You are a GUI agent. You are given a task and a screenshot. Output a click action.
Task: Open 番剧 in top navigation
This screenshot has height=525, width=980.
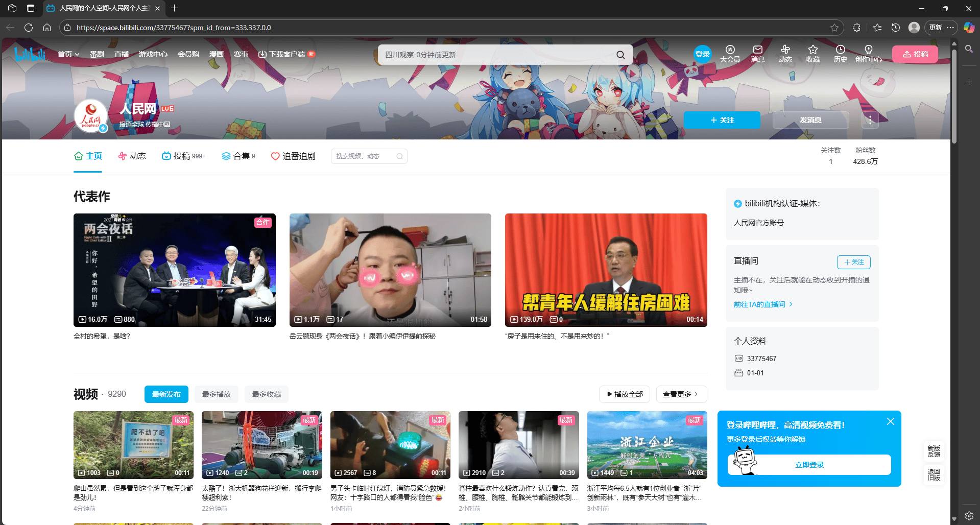coord(97,54)
